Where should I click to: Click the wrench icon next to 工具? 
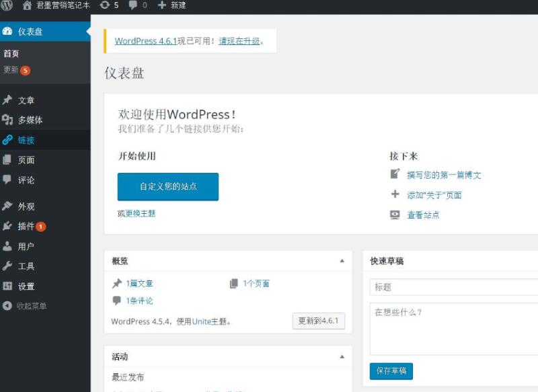(7, 266)
